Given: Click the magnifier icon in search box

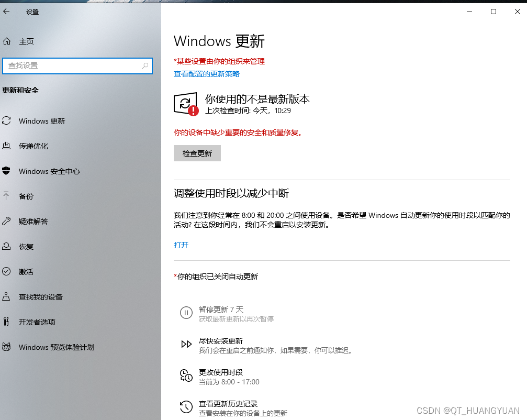Looking at the screenshot, I should (x=145, y=65).
